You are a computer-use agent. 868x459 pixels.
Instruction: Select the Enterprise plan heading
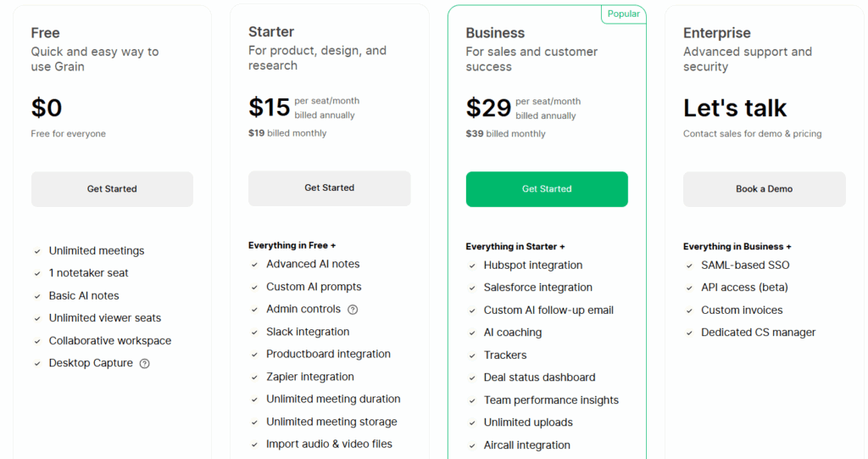716,33
